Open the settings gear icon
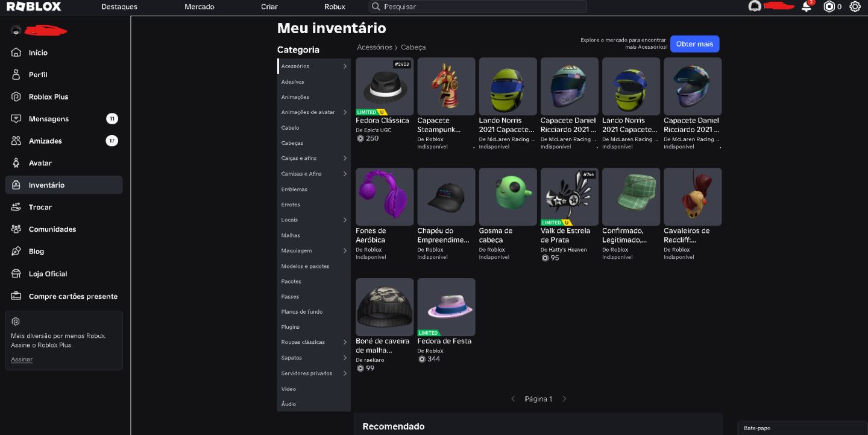868x435 pixels. tap(855, 7)
